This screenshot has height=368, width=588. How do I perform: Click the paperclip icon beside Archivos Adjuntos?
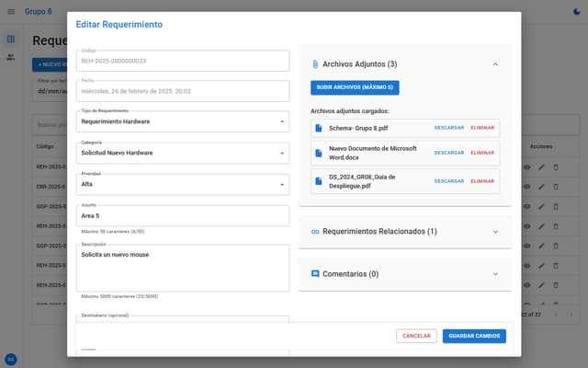coord(315,64)
